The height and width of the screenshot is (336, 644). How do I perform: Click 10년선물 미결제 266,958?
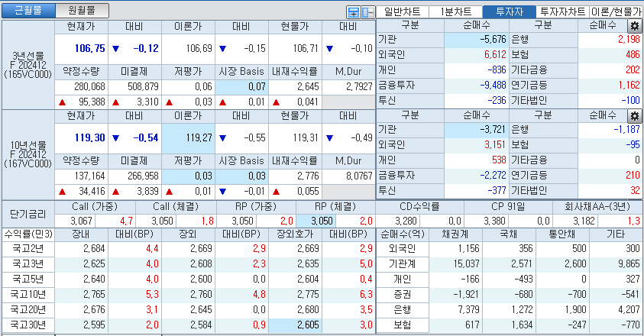[x=134, y=176]
